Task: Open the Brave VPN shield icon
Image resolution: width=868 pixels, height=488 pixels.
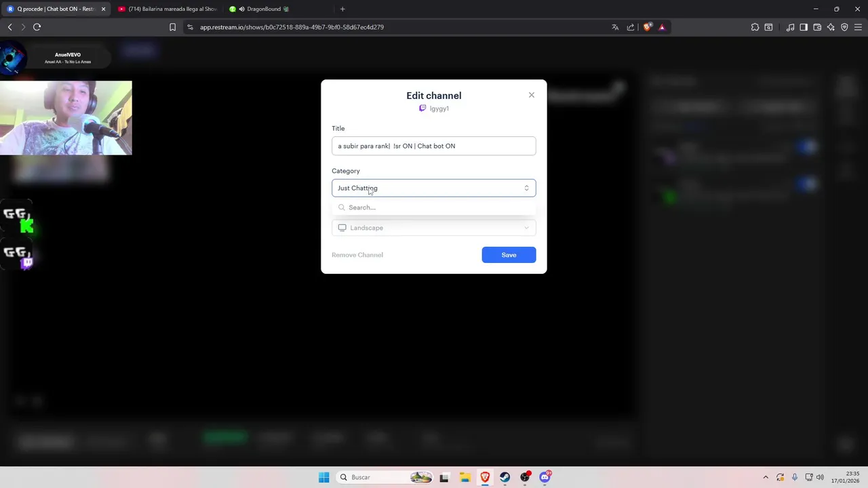Action: (x=844, y=27)
